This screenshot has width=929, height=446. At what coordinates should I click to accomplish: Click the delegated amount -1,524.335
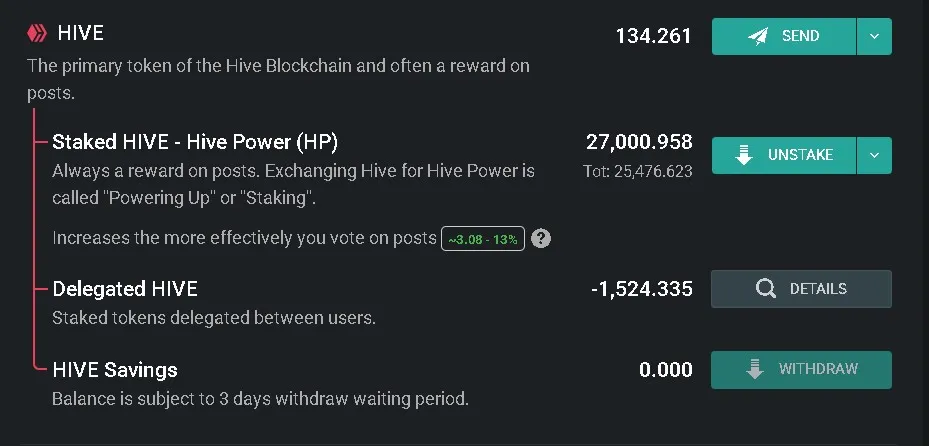click(642, 289)
